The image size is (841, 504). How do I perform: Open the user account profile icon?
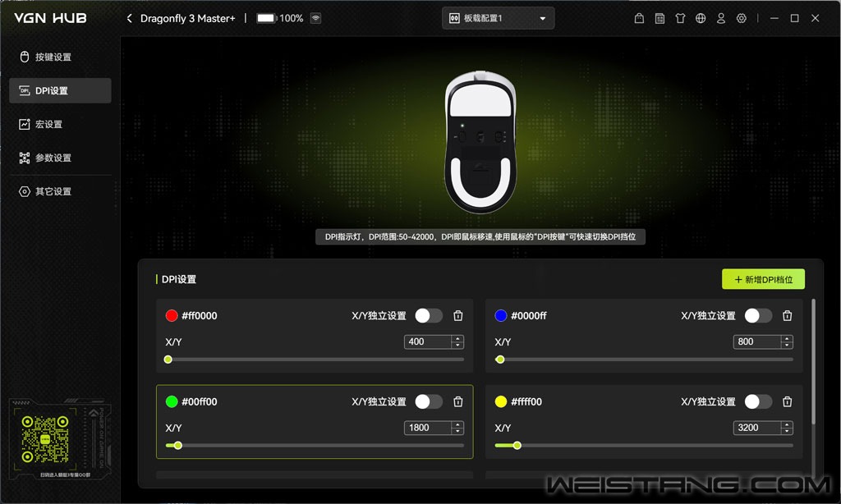pos(721,18)
